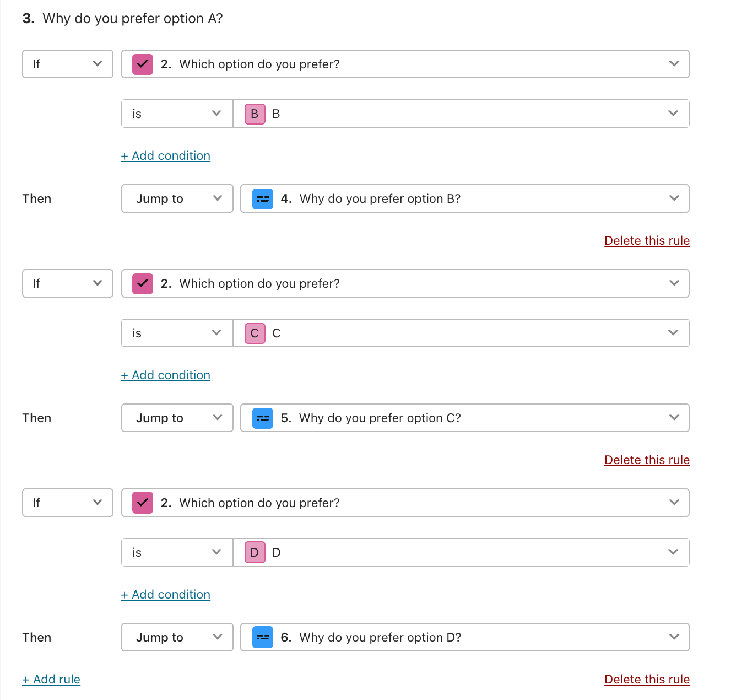Click the Add rule link
Viewport: 747px width, 700px height.
pyautogui.click(x=51, y=679)
